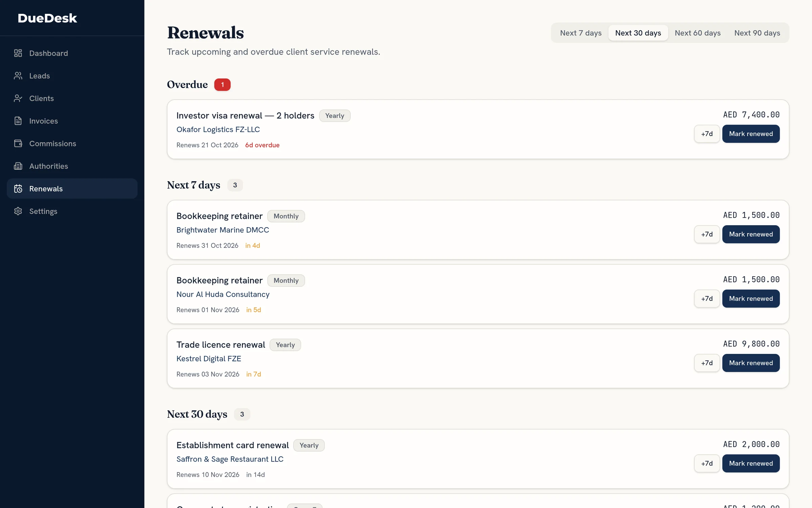
Task: Choose the Next 60 days filter
Action: click(698, 33)
